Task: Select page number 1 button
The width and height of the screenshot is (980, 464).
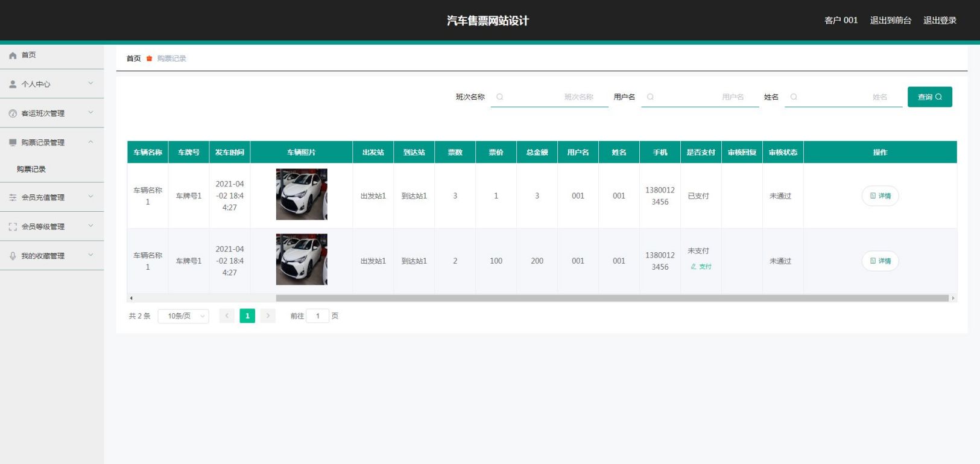Action: [247, 316]
